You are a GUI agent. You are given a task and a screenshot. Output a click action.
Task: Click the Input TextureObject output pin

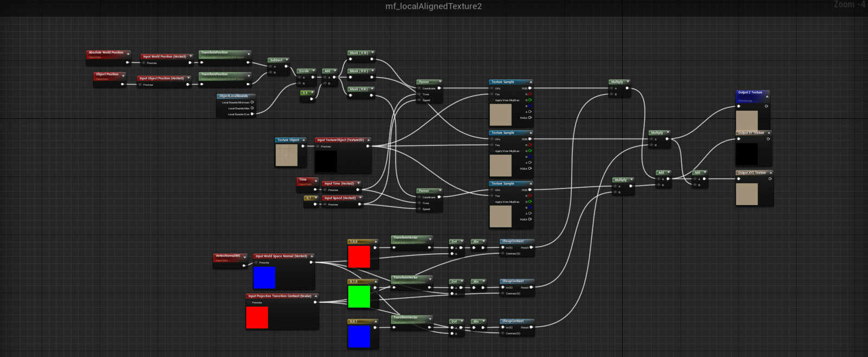pyautogui.click(x=368, y=146)
